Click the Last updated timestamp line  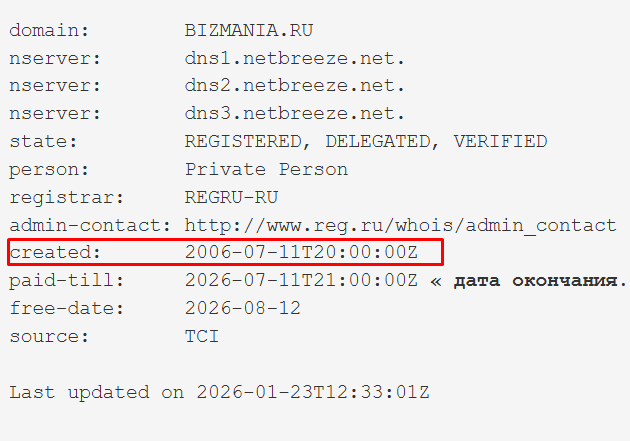pyautogui.click(x=219, y=392)
